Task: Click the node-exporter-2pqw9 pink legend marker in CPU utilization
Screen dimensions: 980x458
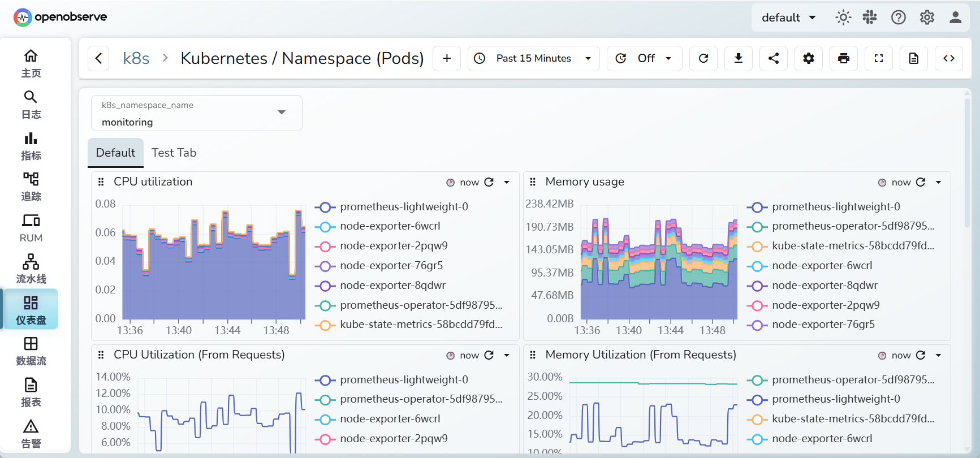Action: [x=325, y=246]
